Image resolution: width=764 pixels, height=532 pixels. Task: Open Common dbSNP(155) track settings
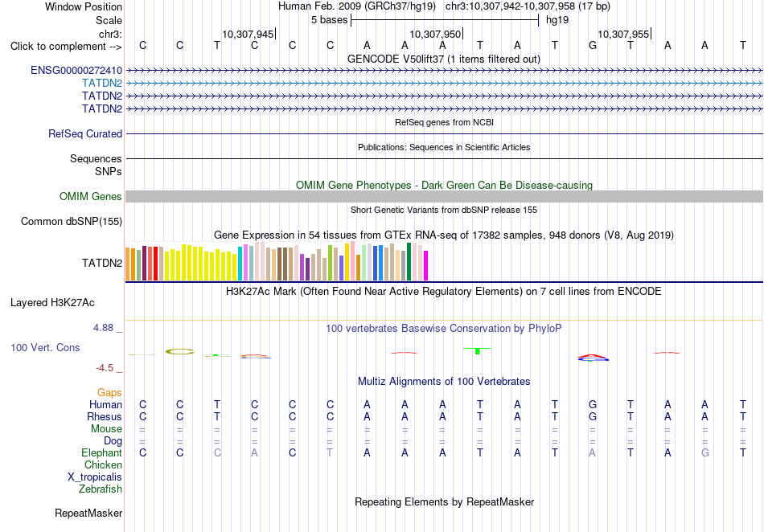72,222
